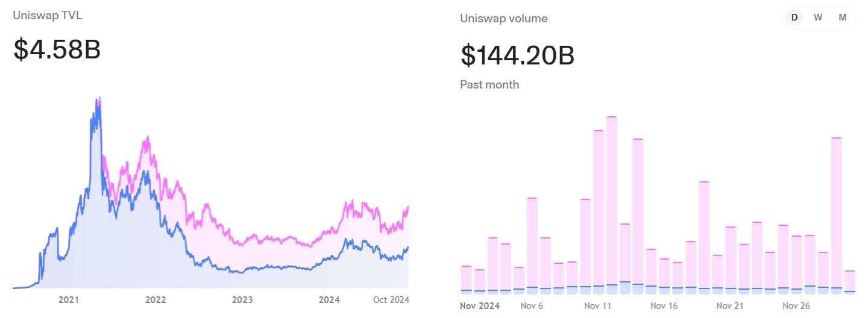Click the $144.20B volume total
Image resolution: width=868 pixels, height=318 pixels.
pos(517,55)
